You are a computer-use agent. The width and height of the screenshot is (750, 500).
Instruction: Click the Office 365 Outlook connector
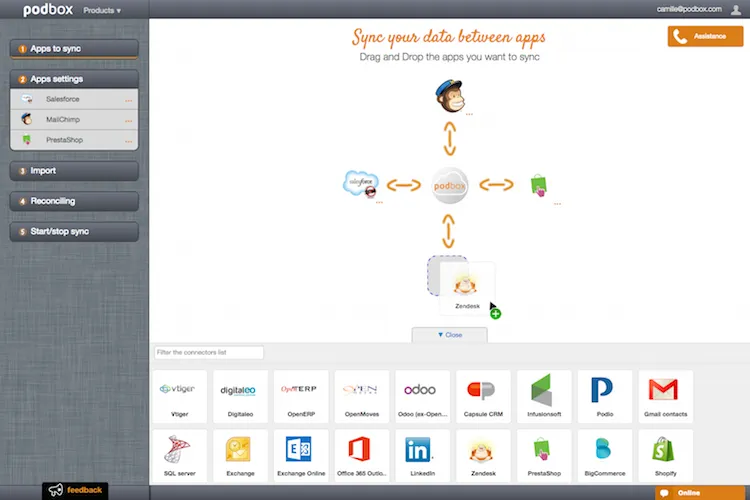(362, 456)
